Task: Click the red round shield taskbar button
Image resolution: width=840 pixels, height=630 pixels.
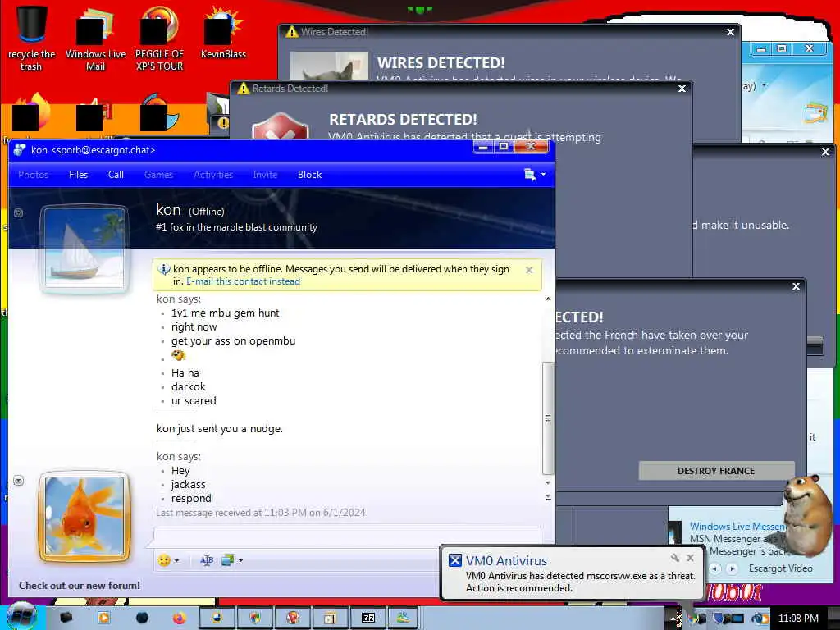Action: coord(293,619)
